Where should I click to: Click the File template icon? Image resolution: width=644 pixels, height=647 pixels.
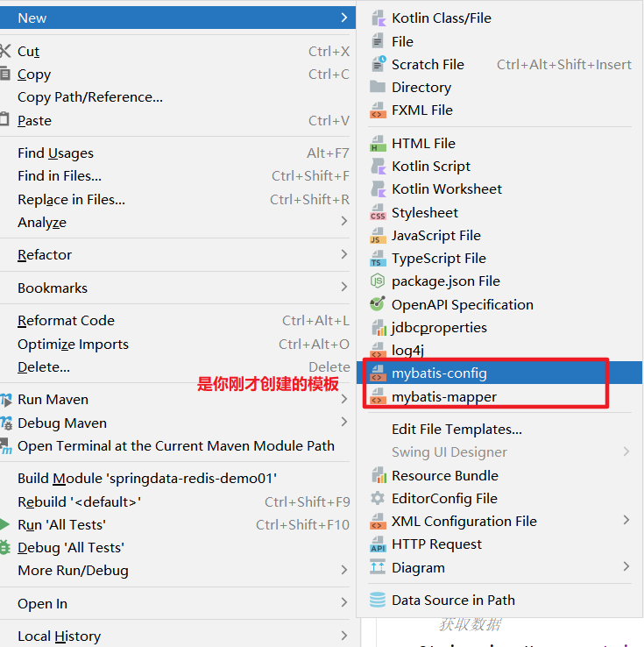378,41
